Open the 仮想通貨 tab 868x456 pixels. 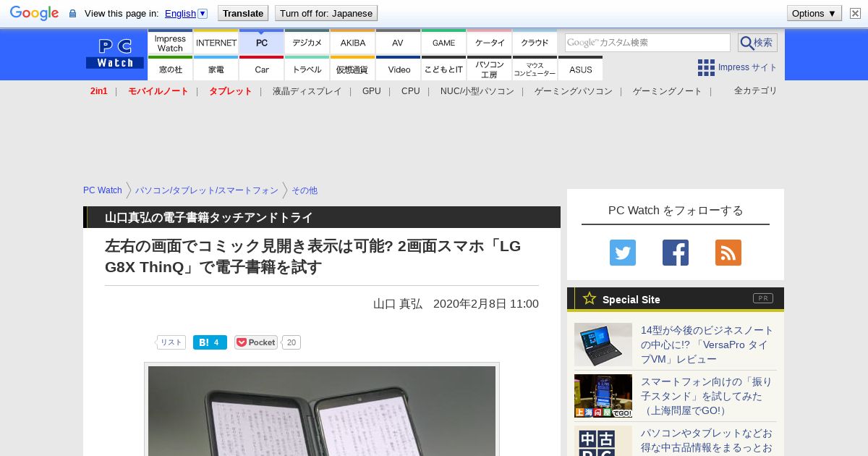point(353,69)
